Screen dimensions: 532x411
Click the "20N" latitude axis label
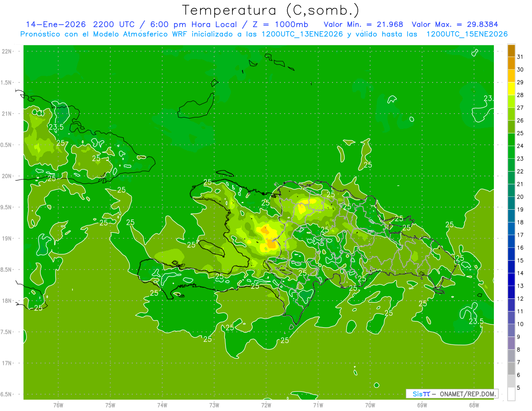[x=8, y=176]
